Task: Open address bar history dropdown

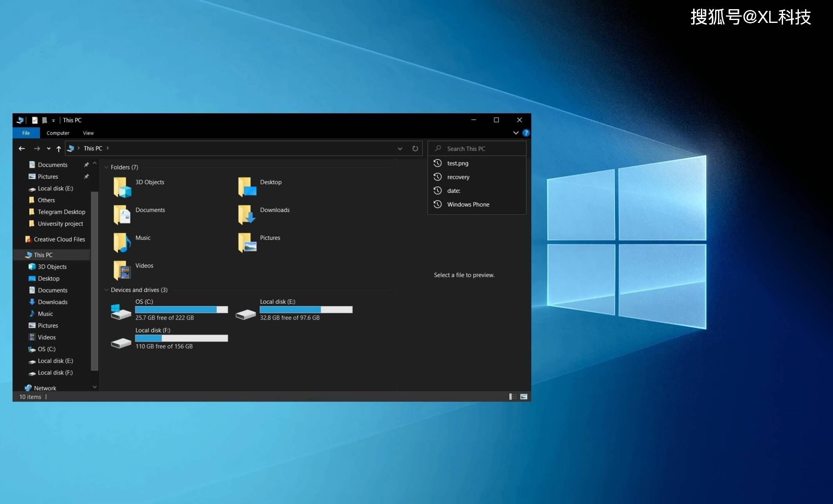Action: pyautogui.click(x=400, y=149)
